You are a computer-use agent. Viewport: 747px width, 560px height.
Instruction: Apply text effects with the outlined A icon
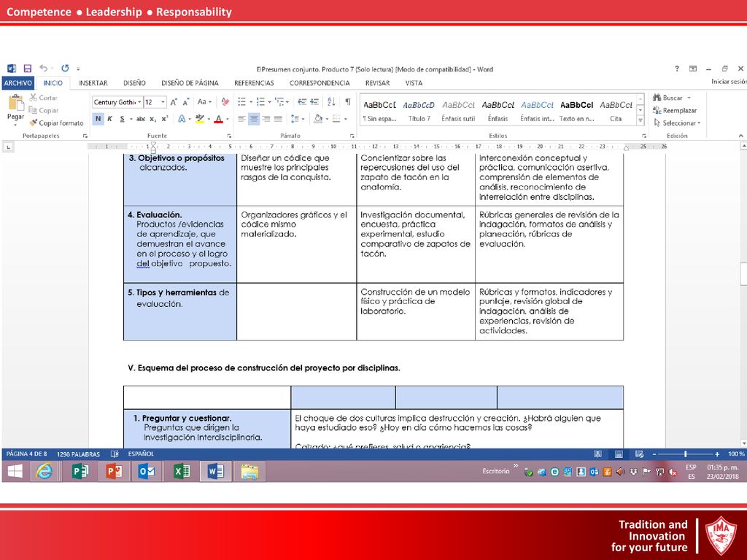182,119
